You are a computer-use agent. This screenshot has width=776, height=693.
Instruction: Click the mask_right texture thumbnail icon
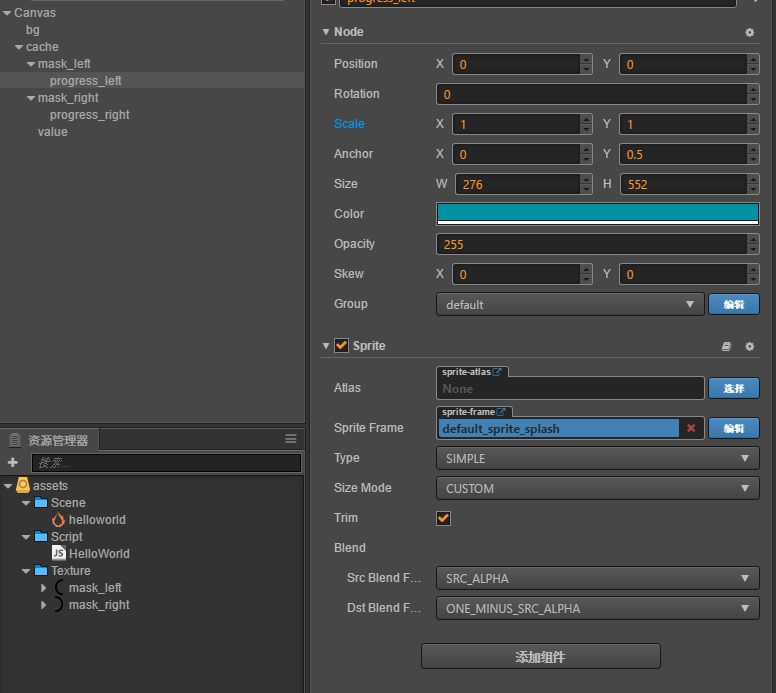[x=58, y=604]
